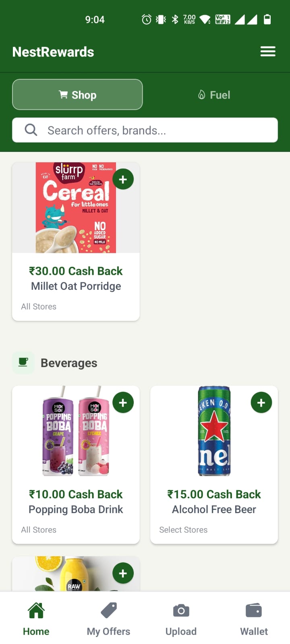Tap the NestRewards app title
This screenshot has height=644, width=290.
(53, 52)
